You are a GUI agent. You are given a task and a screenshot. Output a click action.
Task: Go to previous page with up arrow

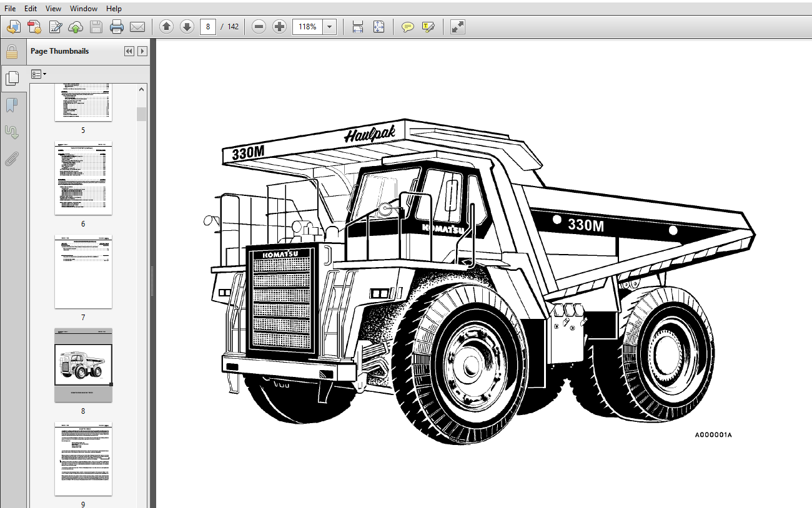[x=166, y=27]
